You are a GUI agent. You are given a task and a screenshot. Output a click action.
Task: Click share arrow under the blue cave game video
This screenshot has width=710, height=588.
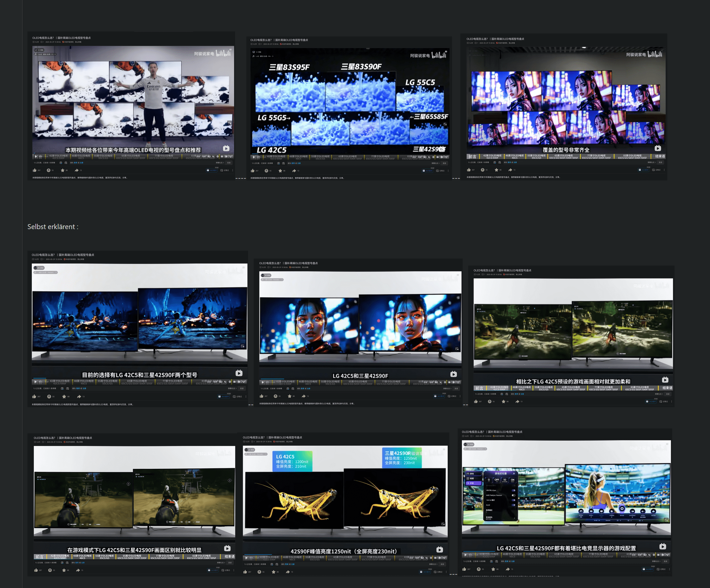pos(79,397)
